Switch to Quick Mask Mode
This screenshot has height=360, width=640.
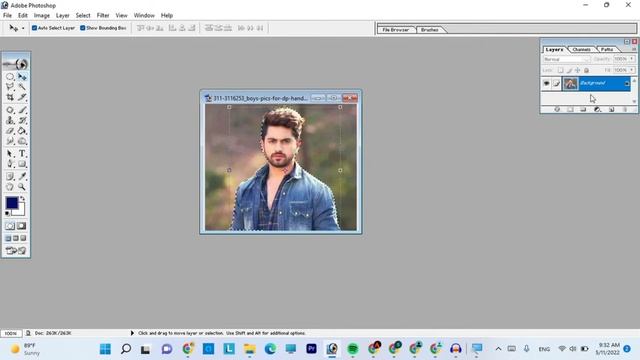pos(22,226)
